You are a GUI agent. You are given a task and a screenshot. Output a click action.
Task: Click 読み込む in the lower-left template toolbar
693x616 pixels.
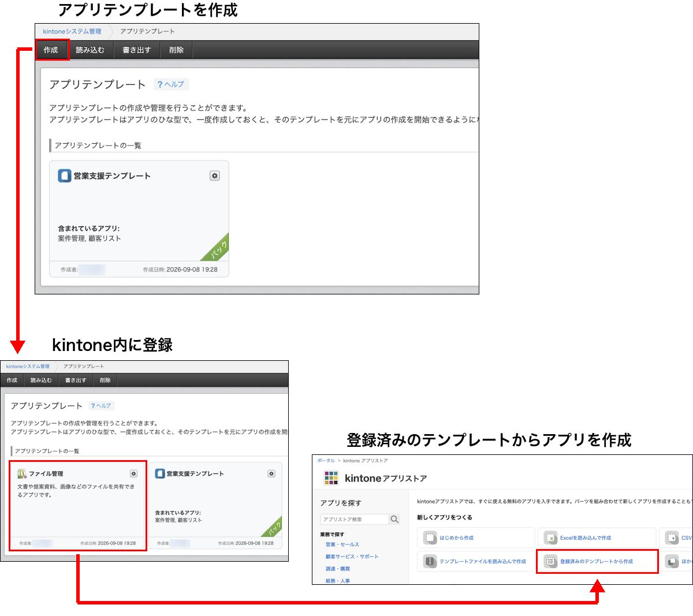point(41,380)
